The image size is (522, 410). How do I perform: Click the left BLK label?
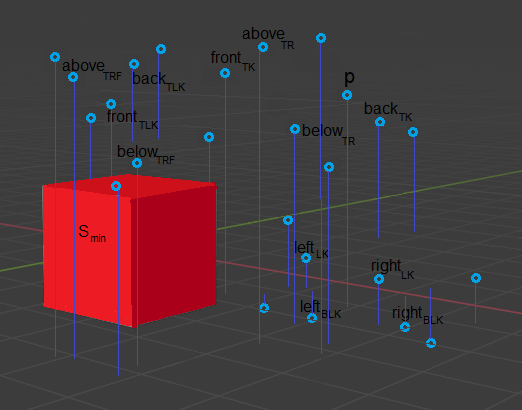[x=320, y=309]
